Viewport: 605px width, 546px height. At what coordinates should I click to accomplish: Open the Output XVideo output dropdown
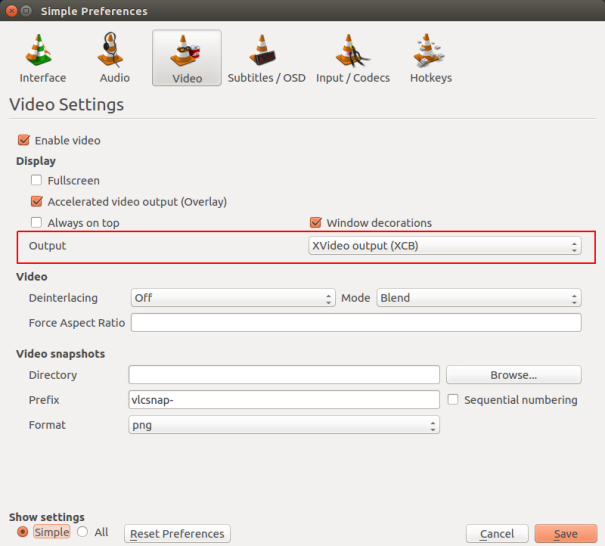coord(444,246)
